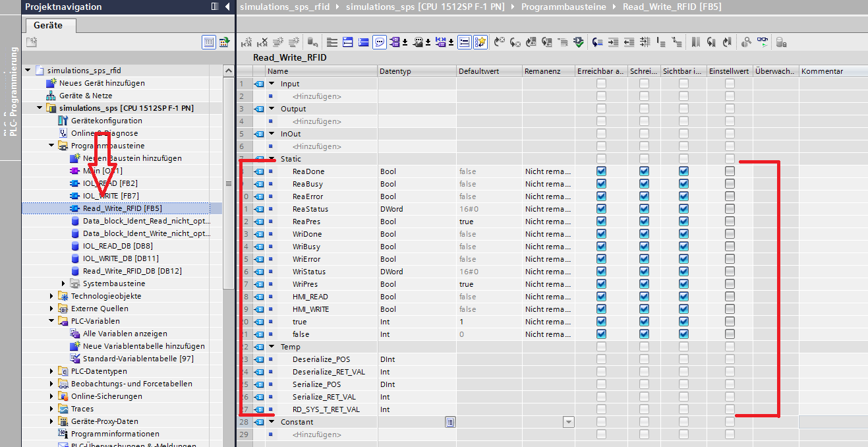Collapse the Static section in interface table
868x447 pixels.
click(272, 159)
